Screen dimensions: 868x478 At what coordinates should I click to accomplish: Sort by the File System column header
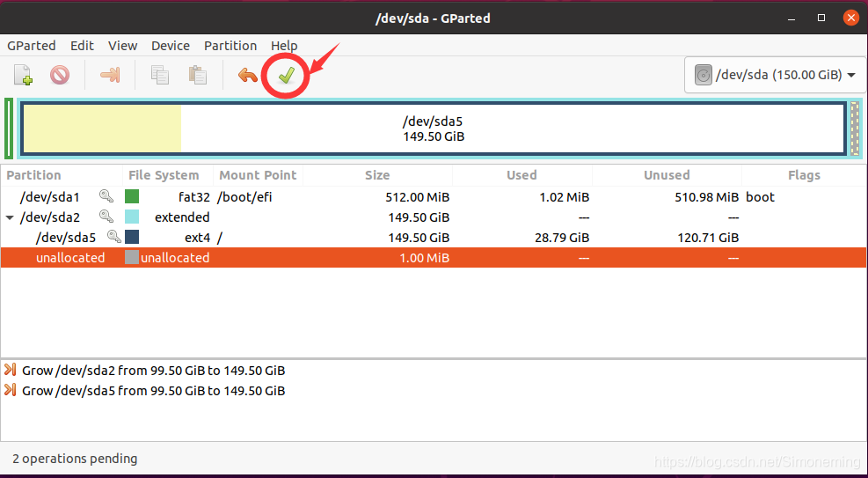tap(168, 175)
